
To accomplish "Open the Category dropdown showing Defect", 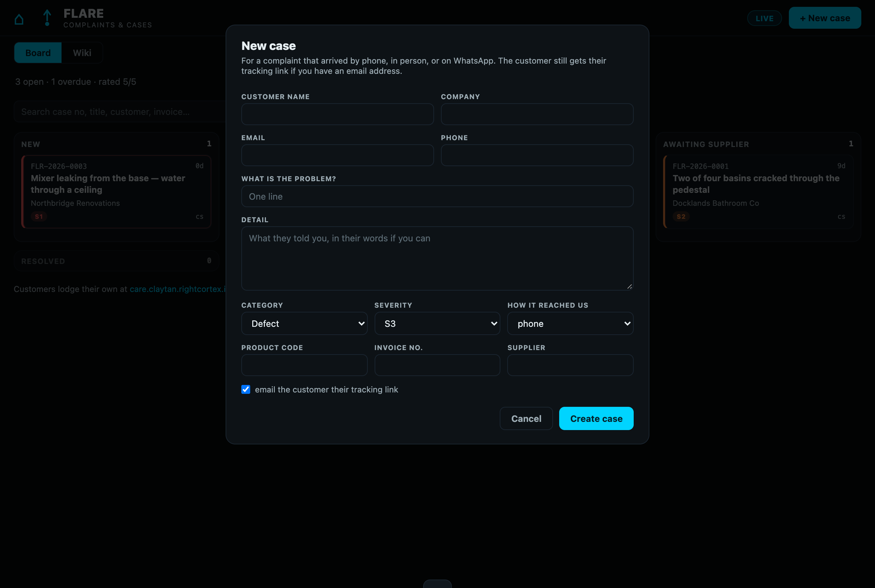I will [304, 323].
